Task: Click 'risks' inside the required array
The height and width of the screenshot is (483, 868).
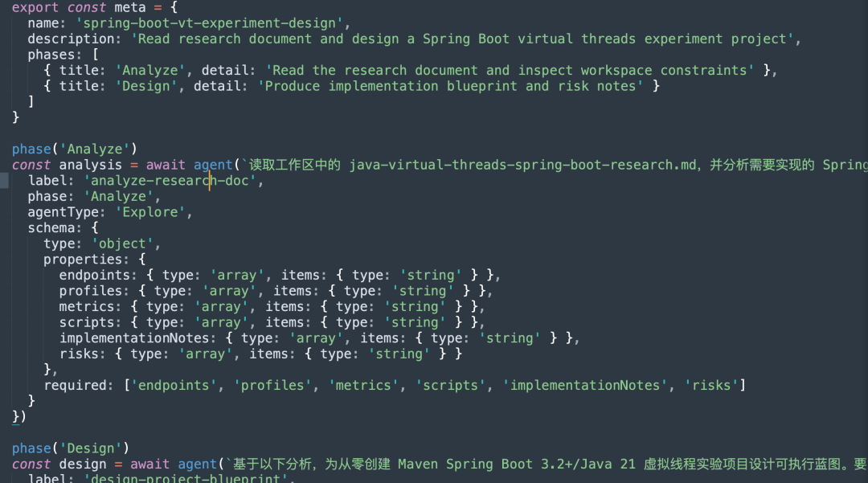Action: (x=711, y=386)
